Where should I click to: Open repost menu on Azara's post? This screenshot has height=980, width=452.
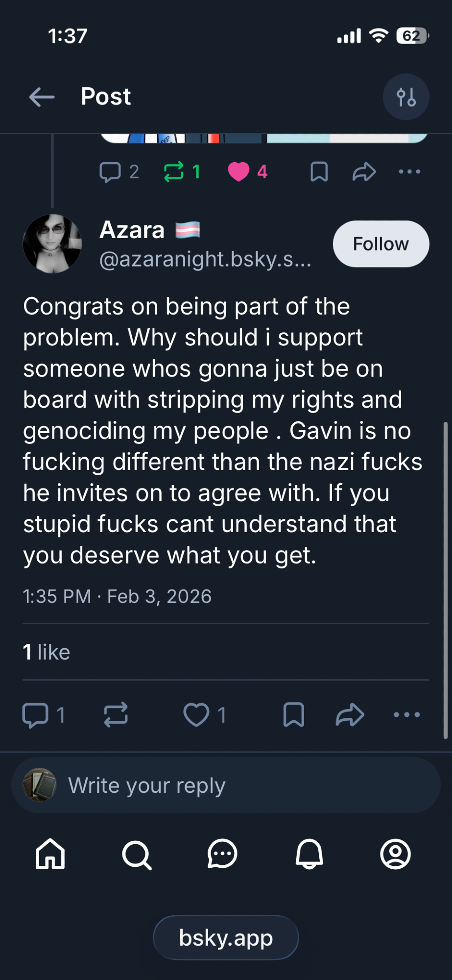116,715
